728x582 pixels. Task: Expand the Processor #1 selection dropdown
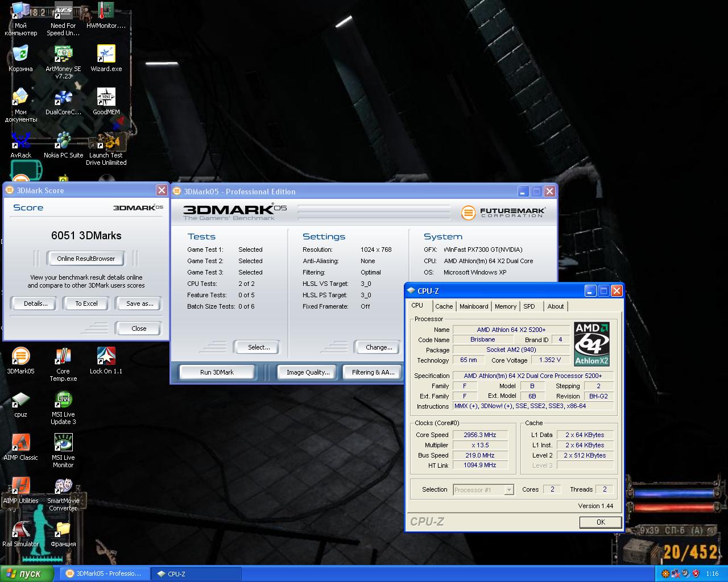click(x=509, y=489)
